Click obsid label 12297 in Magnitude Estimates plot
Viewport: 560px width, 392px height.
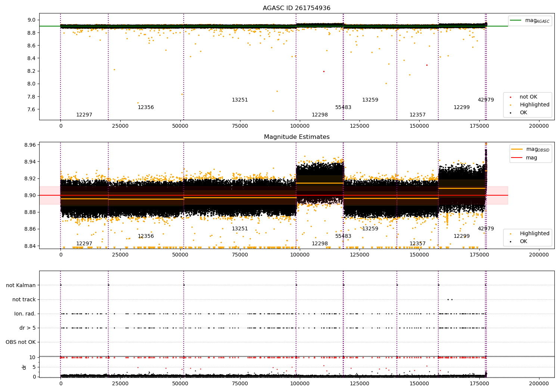pos(84,244)
